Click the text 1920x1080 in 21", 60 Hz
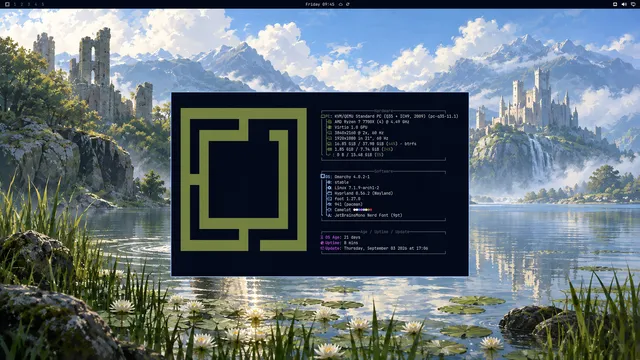This screenshot has width=640, height=360. point(361,138)
